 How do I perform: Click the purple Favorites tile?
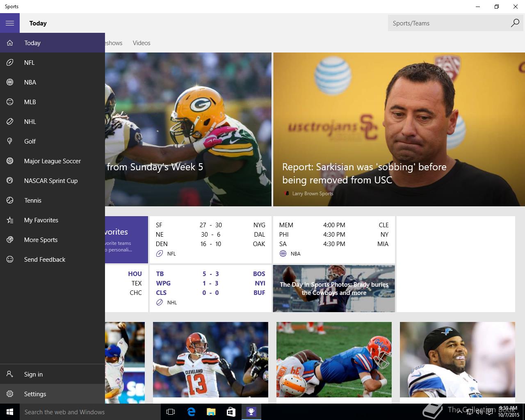pyautogui.click(x=126, y=240)
